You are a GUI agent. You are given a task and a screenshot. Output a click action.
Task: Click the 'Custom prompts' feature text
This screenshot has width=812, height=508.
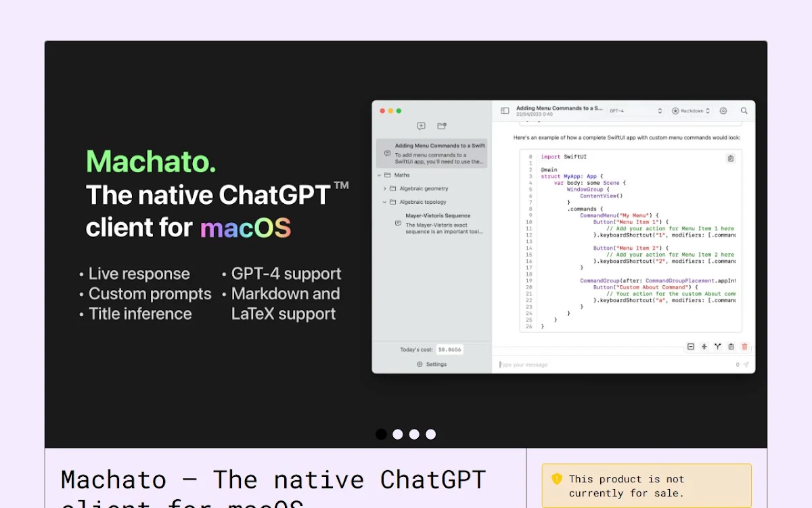(x=150, y=294)
